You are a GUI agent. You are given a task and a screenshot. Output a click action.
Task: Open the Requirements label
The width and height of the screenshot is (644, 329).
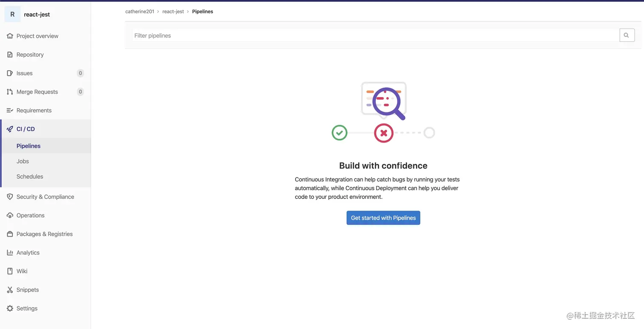click(34, 110)
